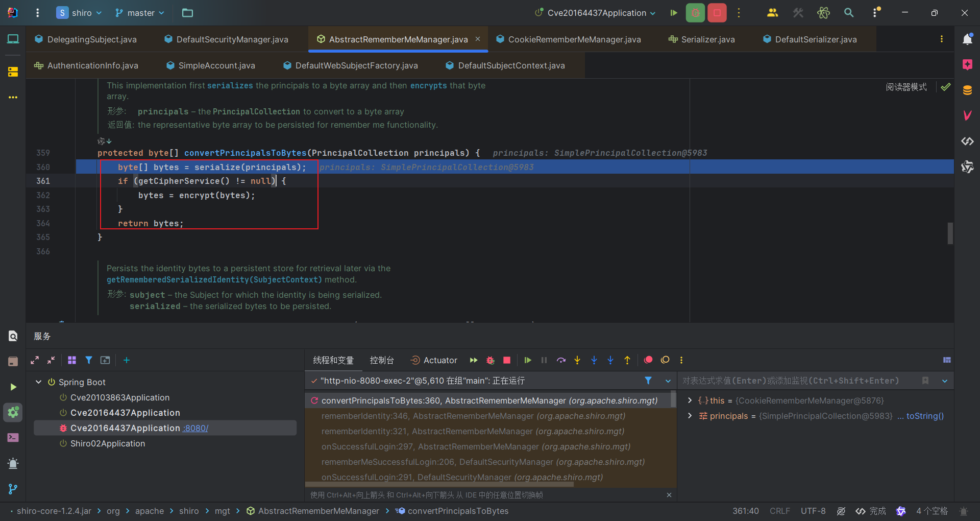Viewport: 980px width, 521px height.
Task: Select rememberIdentity:346 stack frame
Action: [473, 416]
